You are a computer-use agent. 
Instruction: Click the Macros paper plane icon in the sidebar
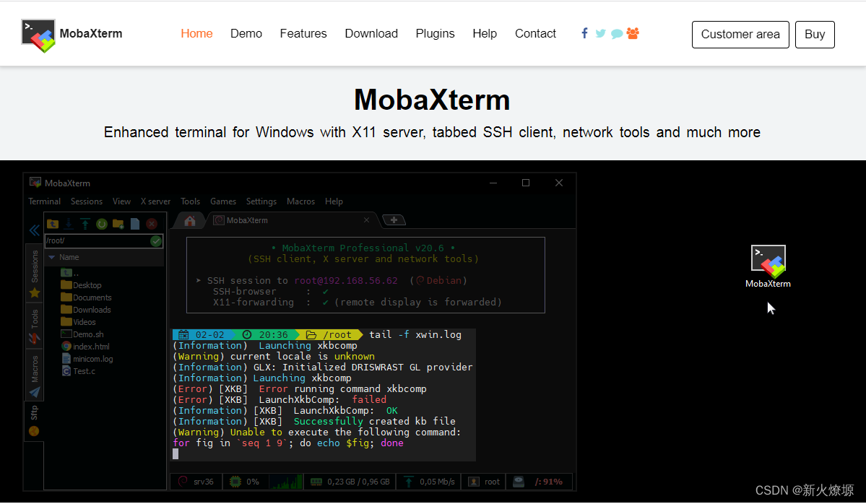pyautogui.click(x=34, y=392)
